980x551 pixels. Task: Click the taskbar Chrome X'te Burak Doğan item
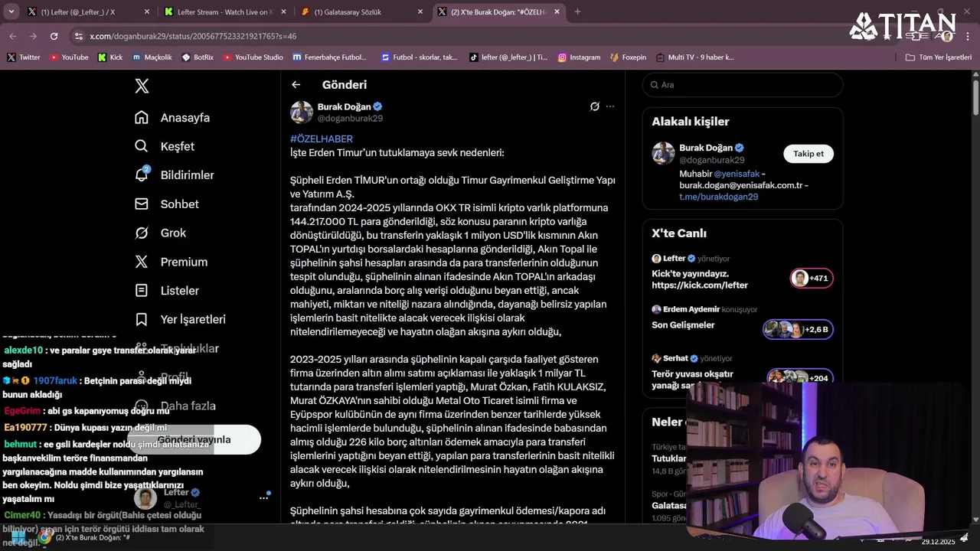point(84,537)
